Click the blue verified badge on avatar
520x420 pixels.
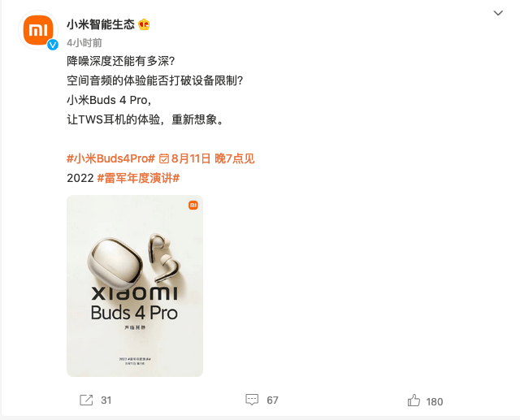(53, 45)
